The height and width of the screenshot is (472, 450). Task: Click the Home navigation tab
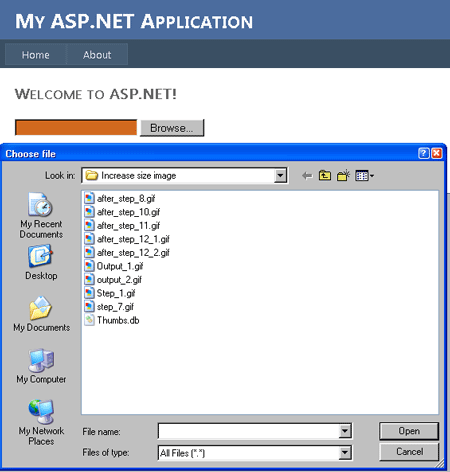(36, 54)
